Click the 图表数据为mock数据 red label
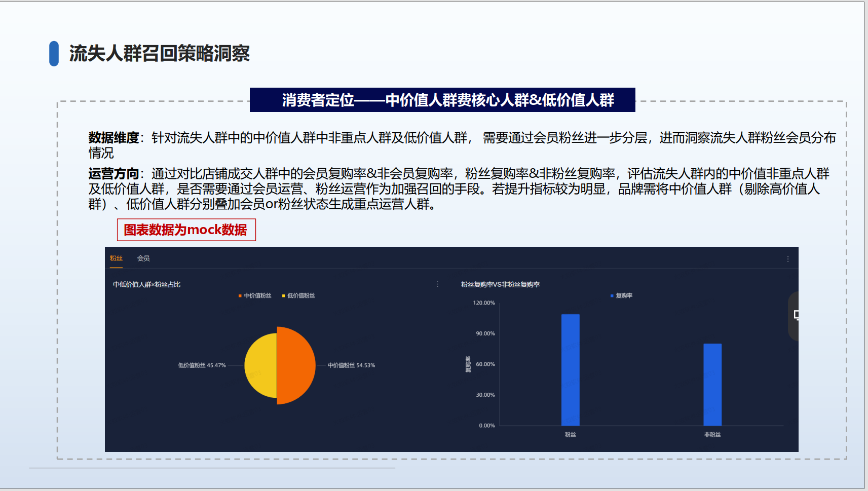The width and height of the screenshot is (868, 491). click(x=186, y=230)
